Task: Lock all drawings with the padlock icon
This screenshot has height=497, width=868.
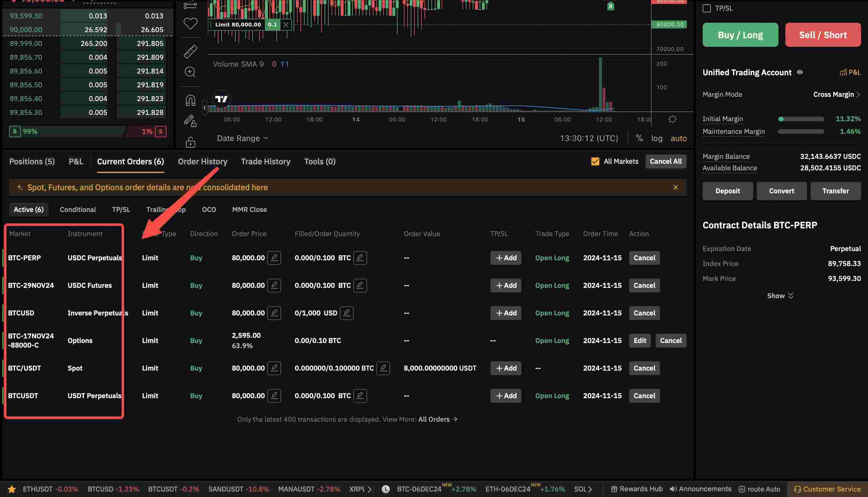Action: [x=190, y=142]
